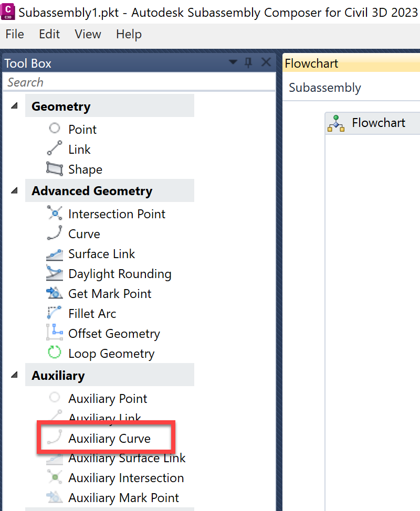This screenshot has height=511, width=420.
Task: Open the View menu
Action: pos(88,34)
